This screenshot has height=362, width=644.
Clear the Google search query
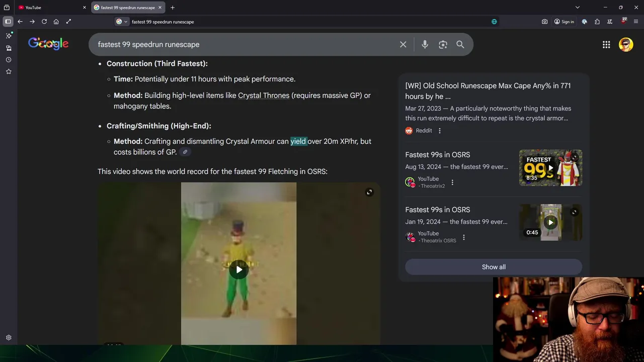coord(403,44)
